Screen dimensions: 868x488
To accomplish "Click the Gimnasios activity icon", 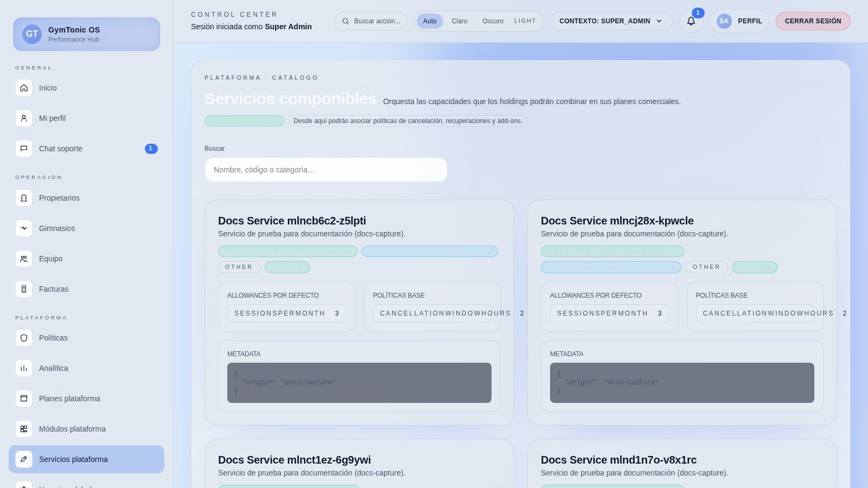I will (24, 228).
